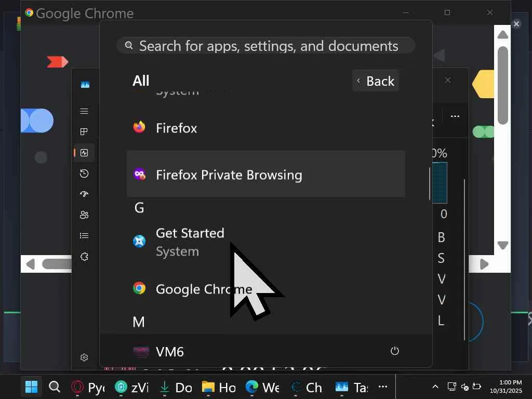Close the Task Manager inner window X
532x399 pixels.
pyautogui.click(x=448, y=80)
